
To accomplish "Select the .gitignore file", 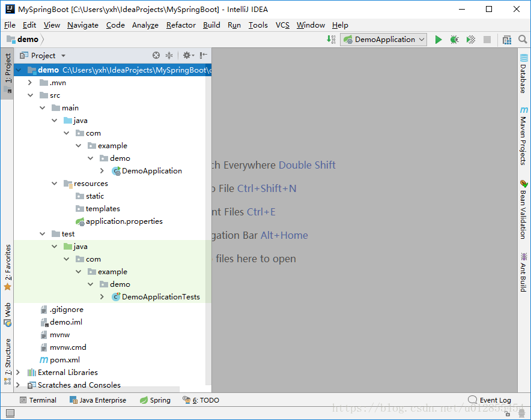I will 62,310.
